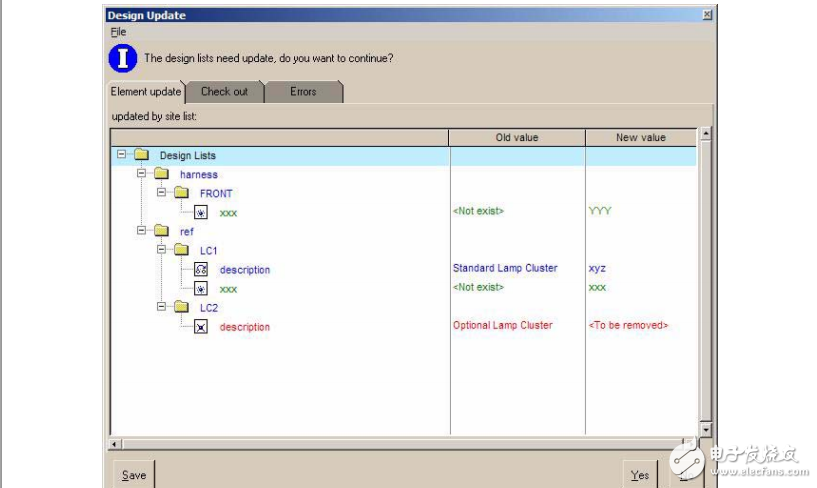Click the blue information icon
This screenshot has width=817, height=488.
click(x=122, y=58)
